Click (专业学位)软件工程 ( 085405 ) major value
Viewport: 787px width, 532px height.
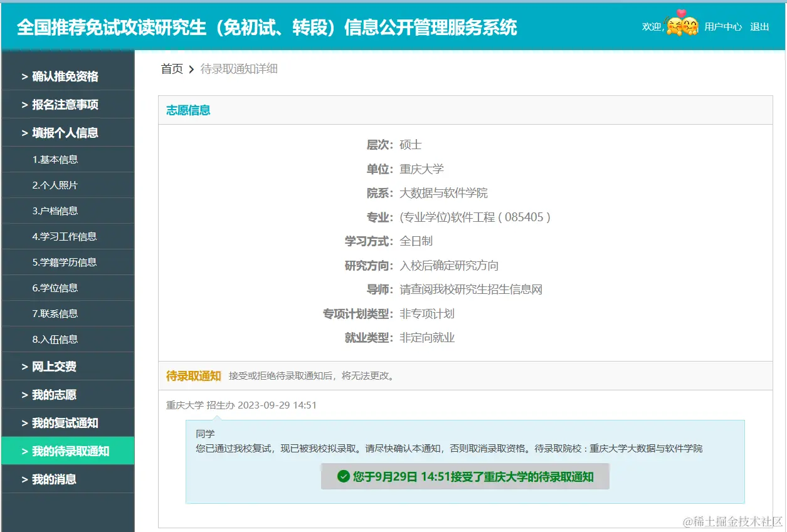pos(475,217)
